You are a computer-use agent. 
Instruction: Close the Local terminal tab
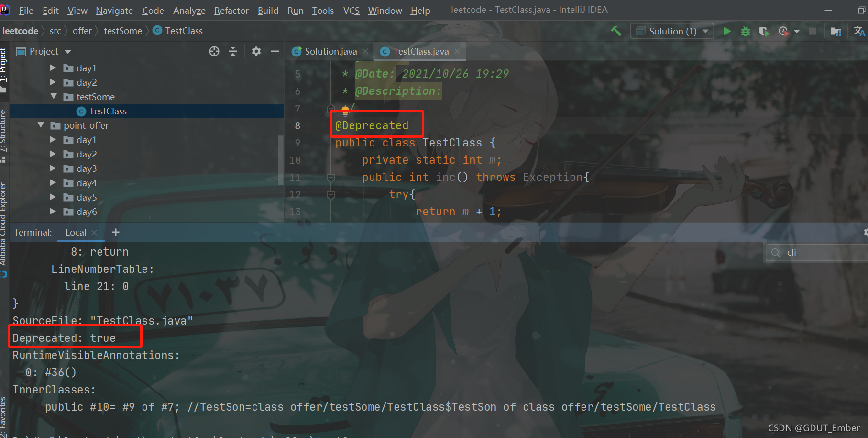click(94, 233)
